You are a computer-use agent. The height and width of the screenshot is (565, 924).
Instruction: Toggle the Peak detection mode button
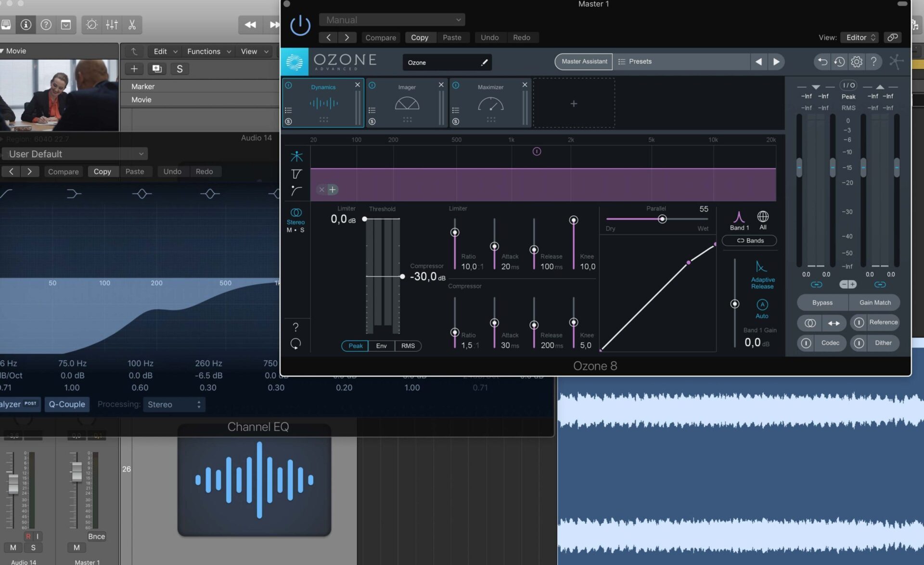(356, 345)
